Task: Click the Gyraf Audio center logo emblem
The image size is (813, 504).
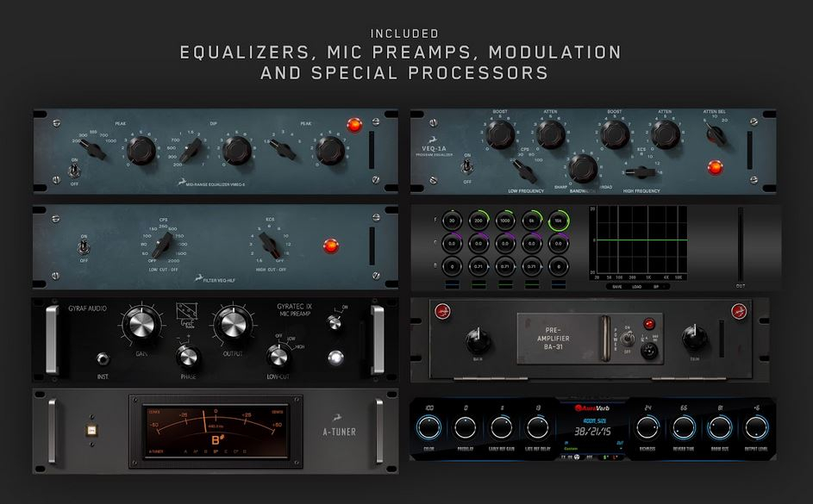Action: point(187,314)
